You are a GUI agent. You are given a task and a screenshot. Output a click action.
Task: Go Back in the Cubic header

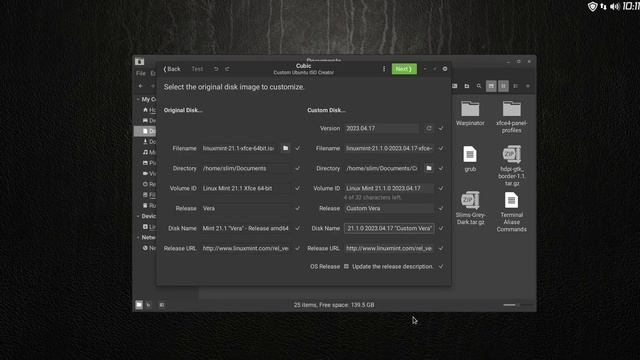(x=172, y=69)
